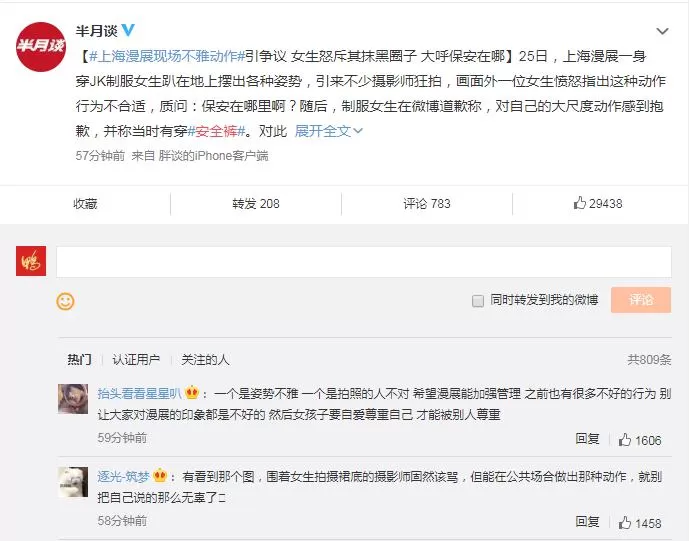This screenshot has width=689, height=541.
Task: Open the #上海漫展现场不雅动作# hashtag link
Action: coord(167,56)
